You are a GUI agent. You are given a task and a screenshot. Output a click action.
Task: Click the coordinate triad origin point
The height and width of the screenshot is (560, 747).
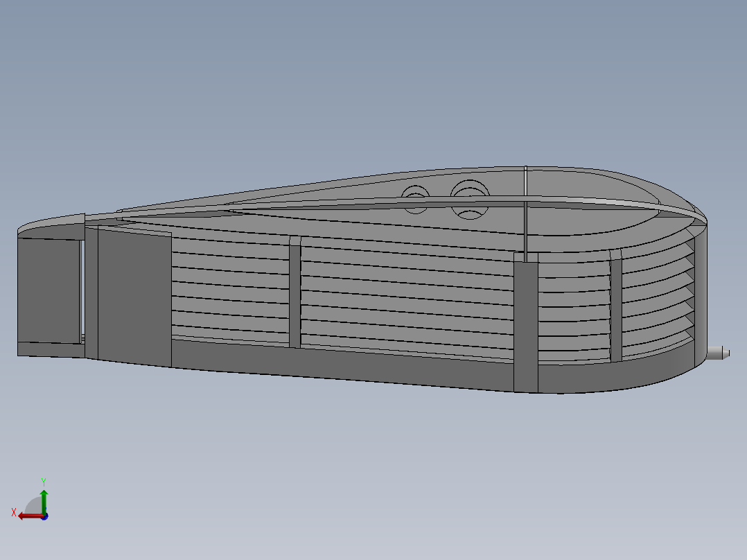[44, 514]
